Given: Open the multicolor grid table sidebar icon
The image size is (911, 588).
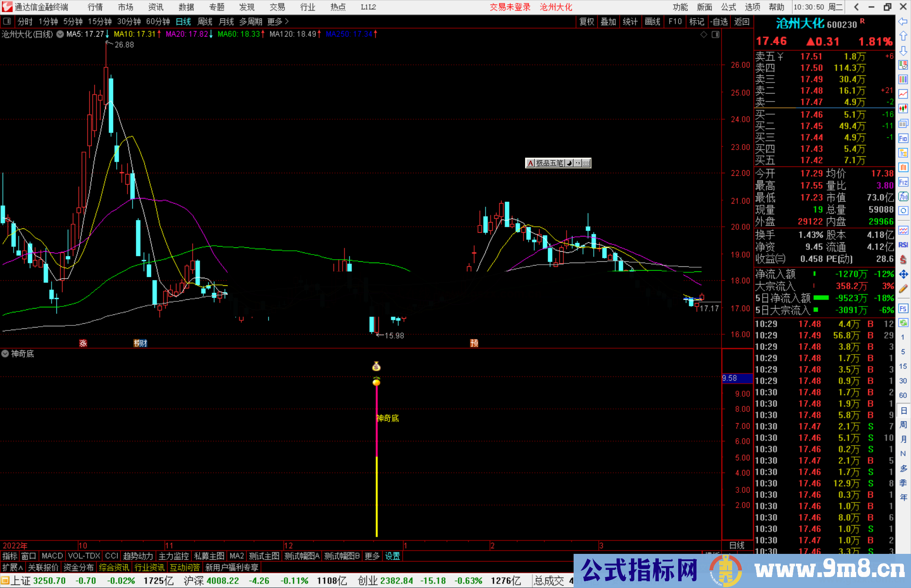Looking at the screenshot, I should (903, 80).
